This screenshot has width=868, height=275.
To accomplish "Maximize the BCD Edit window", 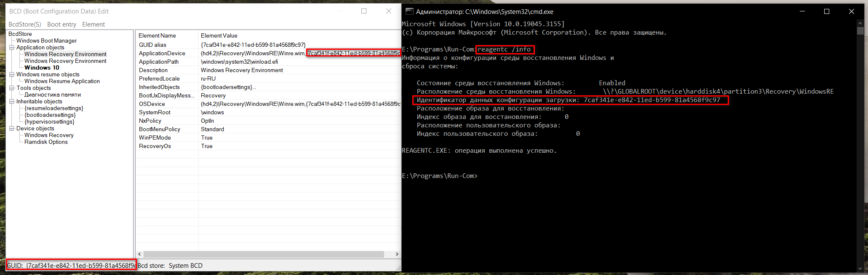I will (x=364, y=11).
